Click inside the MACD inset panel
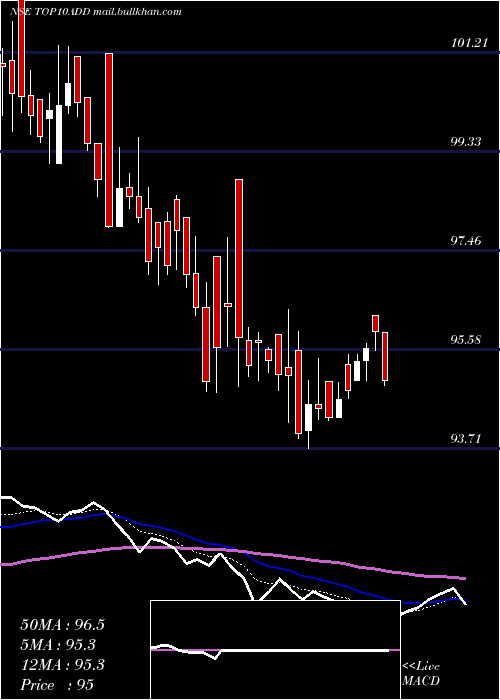The width and height of the screenshot is (500, 700). [x=275, y=650]
